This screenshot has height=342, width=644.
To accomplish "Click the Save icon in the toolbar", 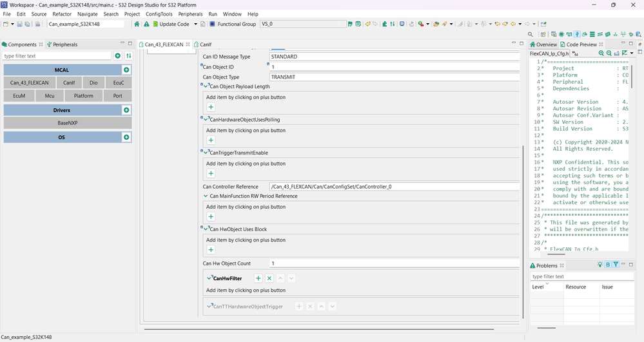I will [19, 24].
